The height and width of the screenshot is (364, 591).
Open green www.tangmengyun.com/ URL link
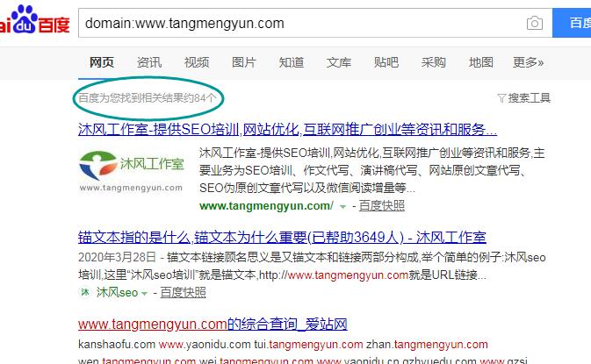266,206
